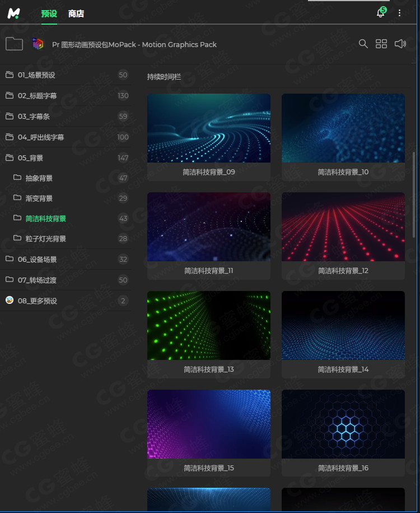Click the folder icon of 04_呼出线字幕

10,137
